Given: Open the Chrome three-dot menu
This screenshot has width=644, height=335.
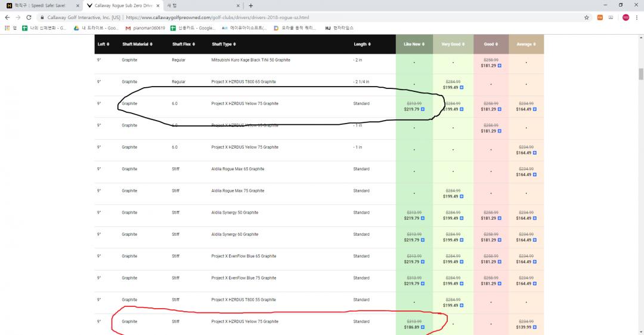Looking at the screenshot, I should [637, 17].
